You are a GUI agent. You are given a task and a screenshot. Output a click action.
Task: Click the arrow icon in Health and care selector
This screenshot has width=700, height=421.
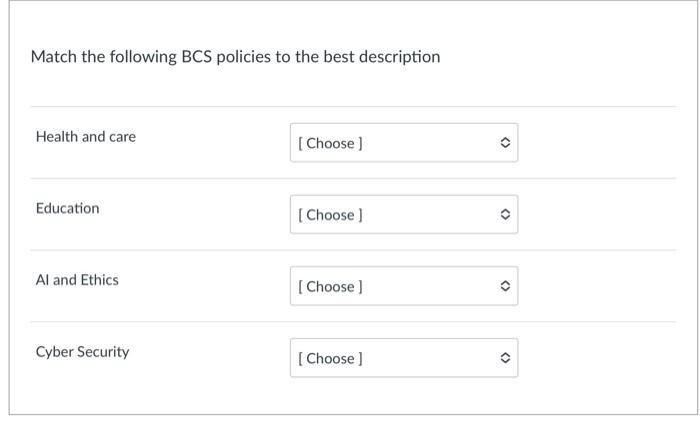coord(505,143)
